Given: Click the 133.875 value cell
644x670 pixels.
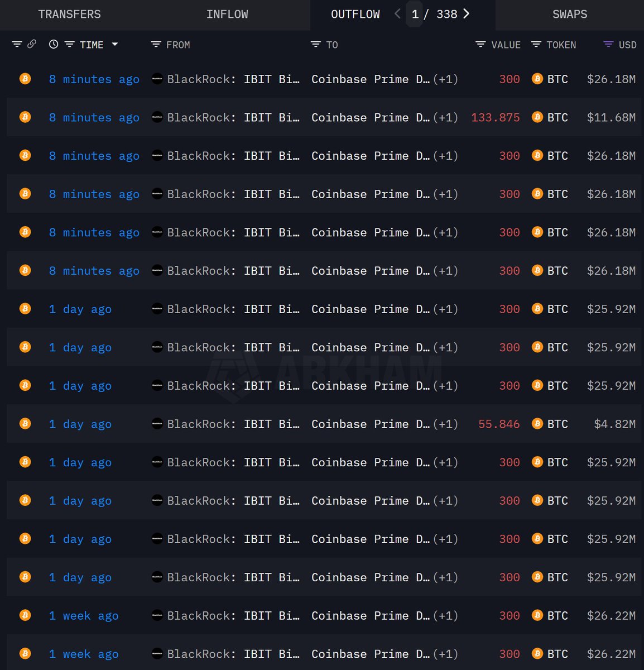Looking at the screenshot, I should [x=496, y=118].
